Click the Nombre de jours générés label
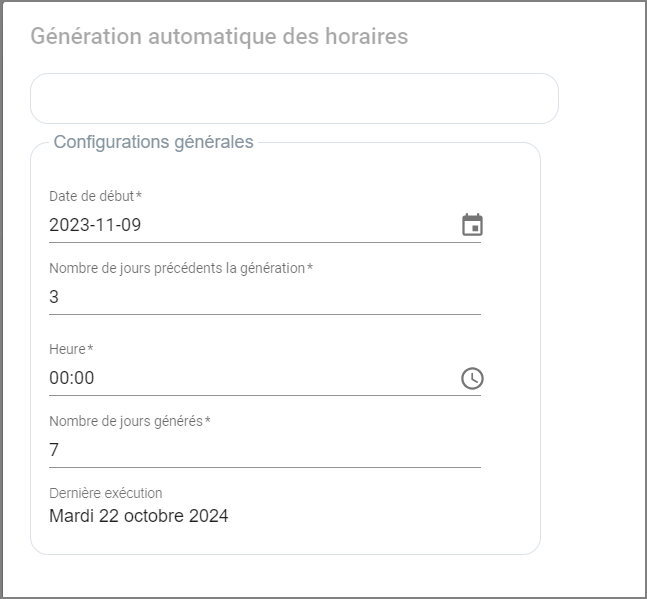The width and height of the screenshot is (647, 599). [125, 421]
